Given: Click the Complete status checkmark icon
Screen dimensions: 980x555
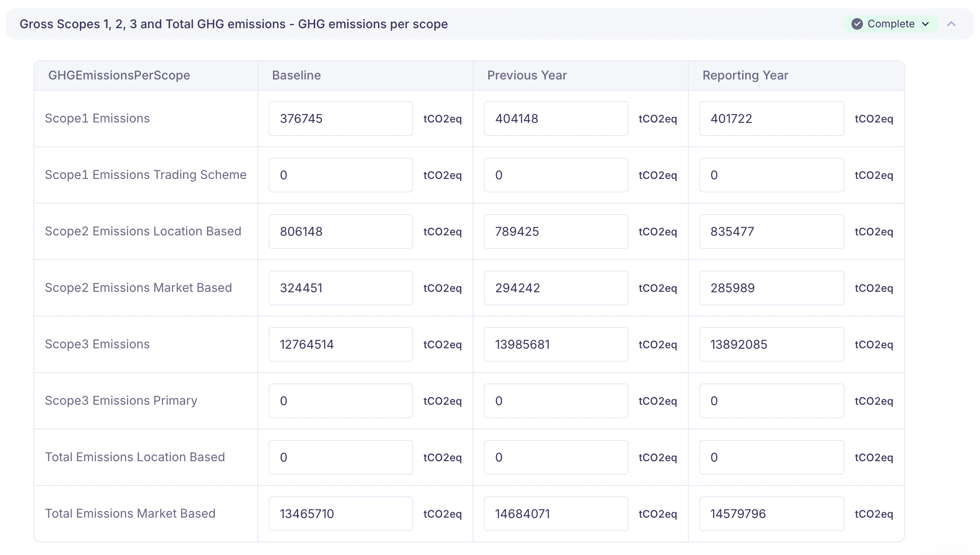Looking at the screenshot, I should tap(857, 24).
